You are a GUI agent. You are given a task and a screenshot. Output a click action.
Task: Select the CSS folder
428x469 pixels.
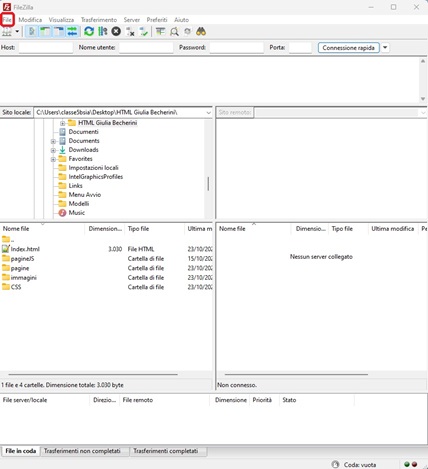click(11, 287)
